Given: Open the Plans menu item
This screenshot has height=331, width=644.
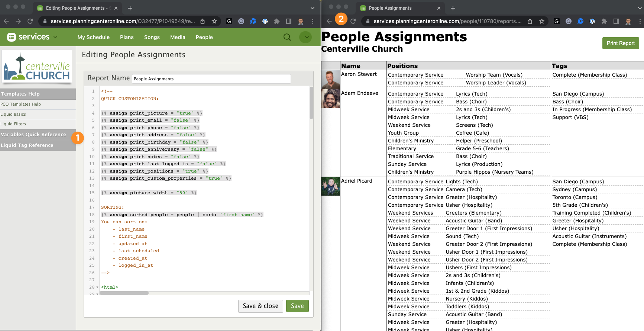Looking at the screenshot, I should point(127,37).
